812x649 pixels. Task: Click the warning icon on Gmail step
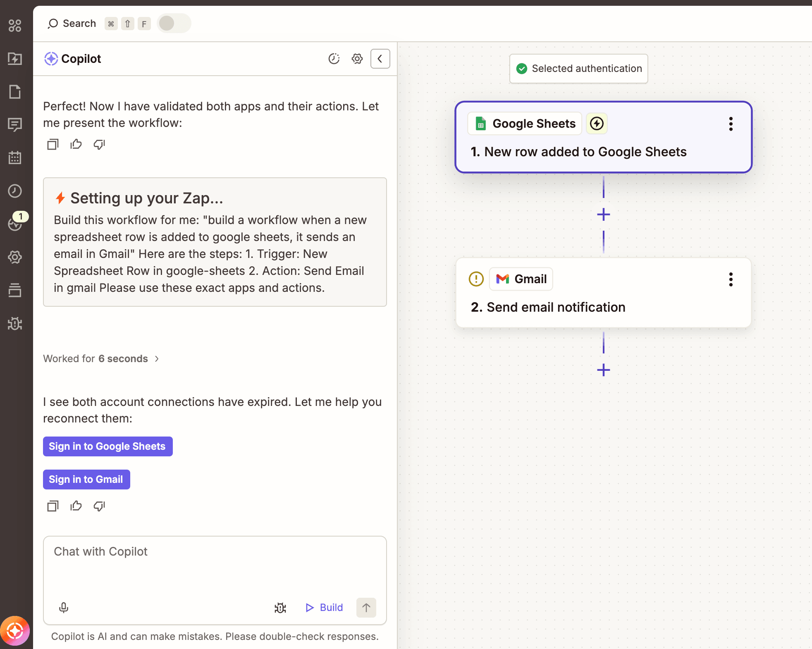coord(476,279)
